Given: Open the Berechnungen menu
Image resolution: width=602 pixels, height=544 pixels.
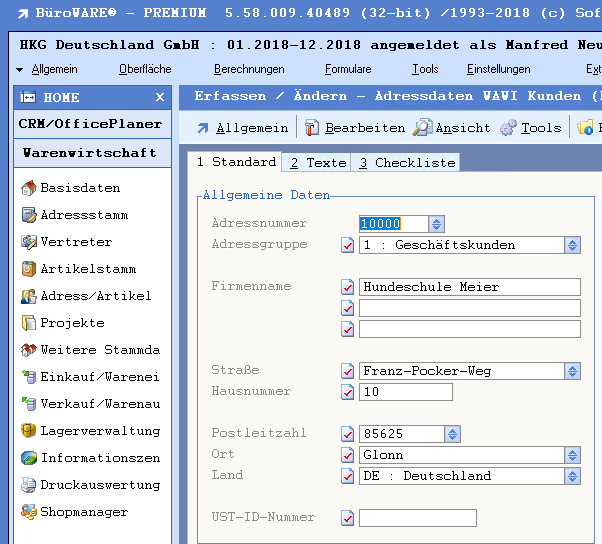Looking at the screenshot, I should (x=249, y=69).
